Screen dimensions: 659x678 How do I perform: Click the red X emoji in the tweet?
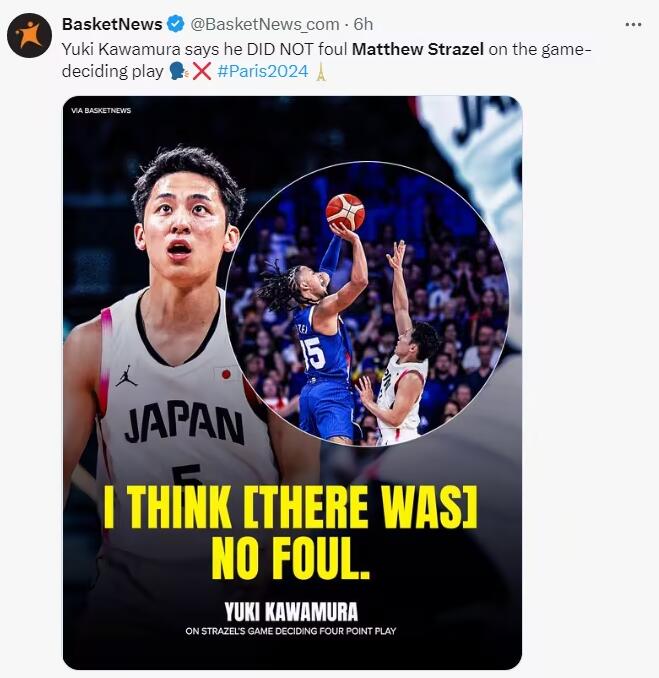(x=201, y=72)
